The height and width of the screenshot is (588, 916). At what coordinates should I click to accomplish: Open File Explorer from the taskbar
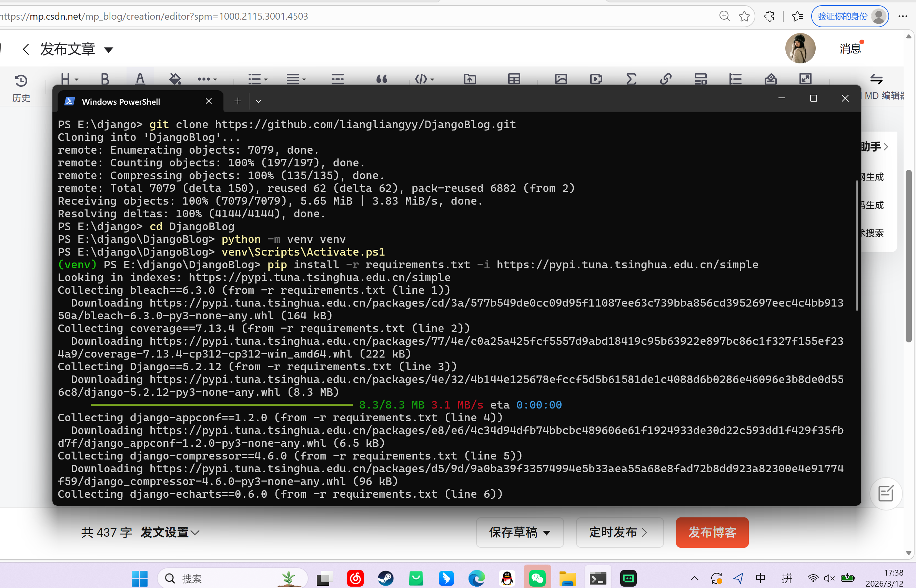pos(567,578)
